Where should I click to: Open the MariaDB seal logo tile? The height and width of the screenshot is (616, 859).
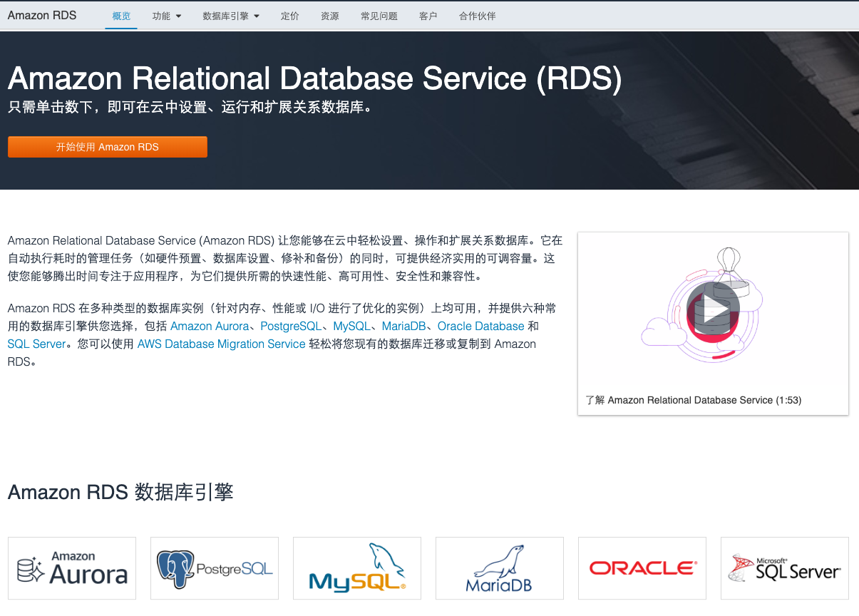coord(500,568)
